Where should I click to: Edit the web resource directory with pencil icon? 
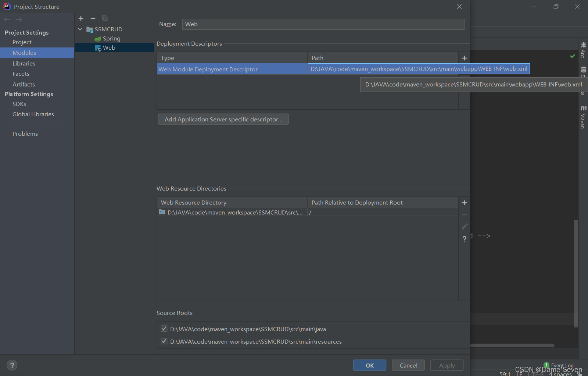[x=465, y=227]
